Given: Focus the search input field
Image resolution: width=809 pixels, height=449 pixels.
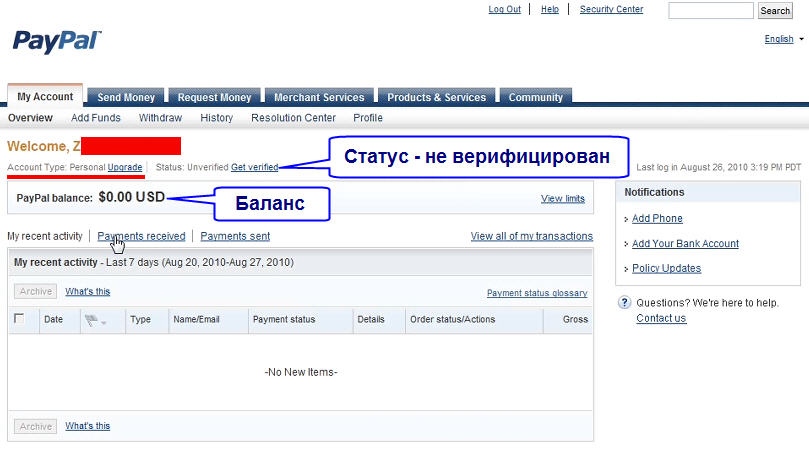Looking at the screenshot, I should pyautogui.click(x=711, y=10).
